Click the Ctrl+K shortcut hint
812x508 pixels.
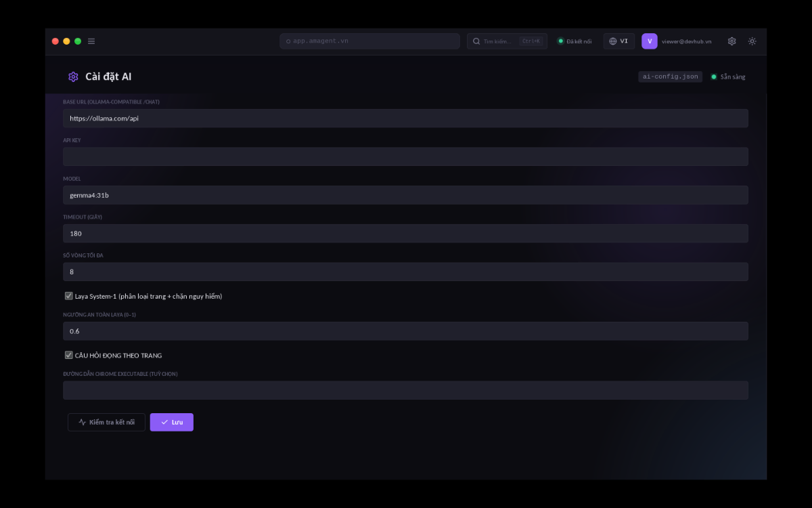coord(531,41)
